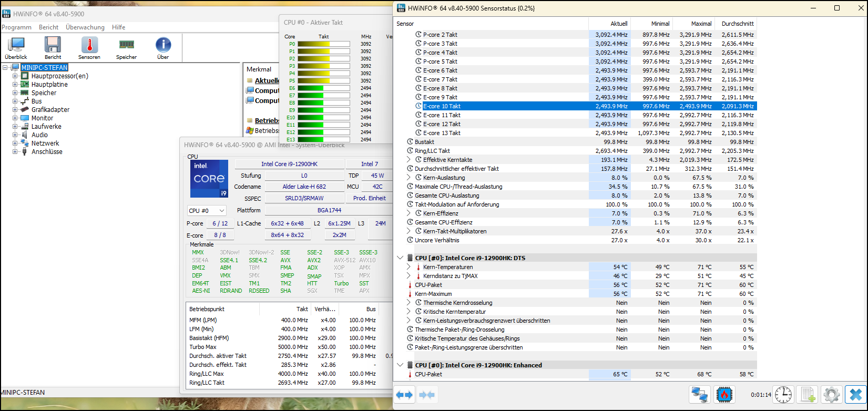This screenshot has width=868, height=411.
Task: Select the Ring/LLC Takt sensor row
Action: click(x=576, y=151)
